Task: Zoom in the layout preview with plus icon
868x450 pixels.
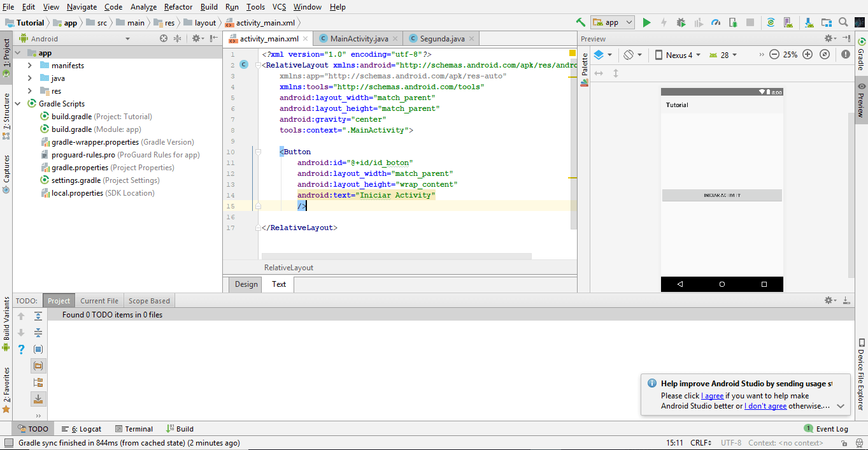Action: pos(808,55)
